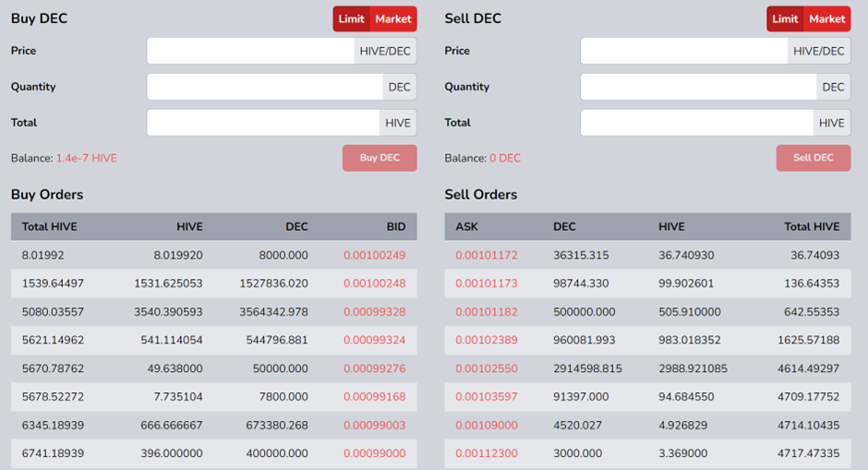Select ask price 0.00102550
The height and width of the screenshot is (470, 868).
coord(487,368)
